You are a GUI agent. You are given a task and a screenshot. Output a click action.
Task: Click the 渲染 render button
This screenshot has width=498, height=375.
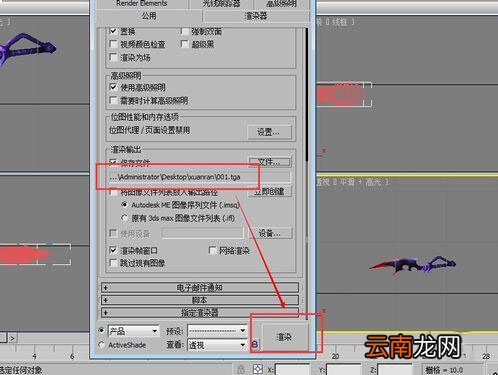[x=284, y=337]
